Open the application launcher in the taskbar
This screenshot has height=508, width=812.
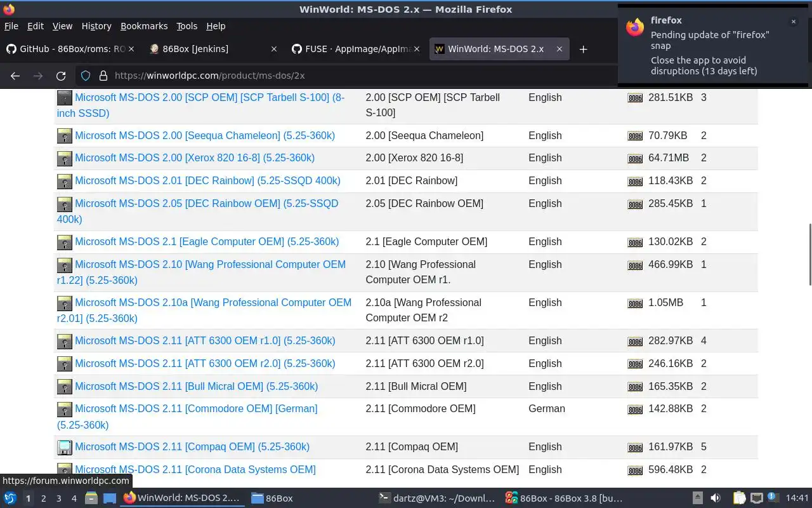[10, 498]
